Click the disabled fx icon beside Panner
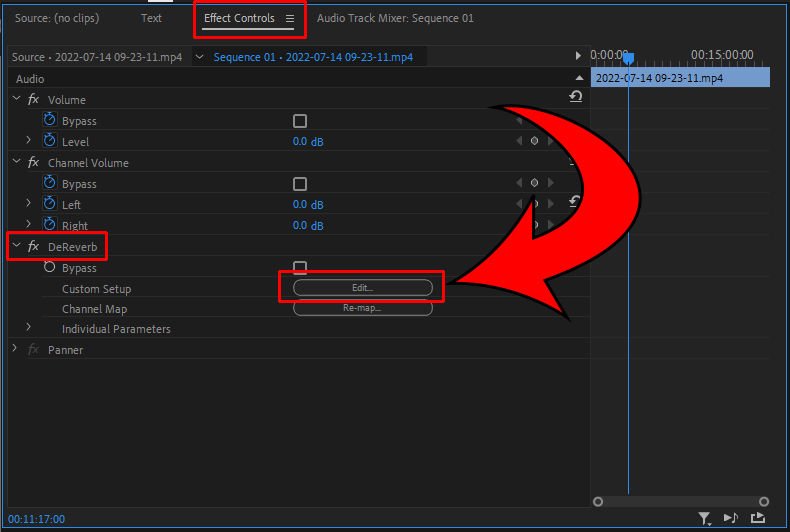This screenshot has width=790, height=532. (33, 349)
